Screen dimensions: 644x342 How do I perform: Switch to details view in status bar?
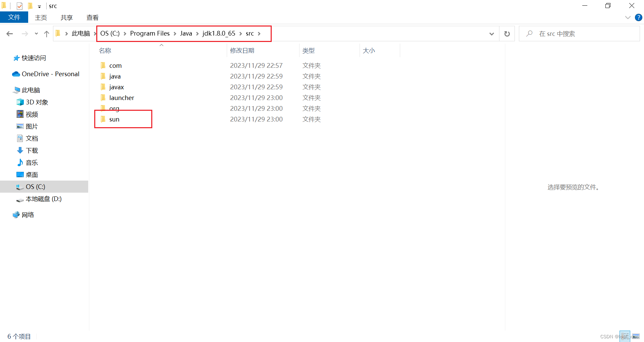pyautogui.click(x=625, y=336)
